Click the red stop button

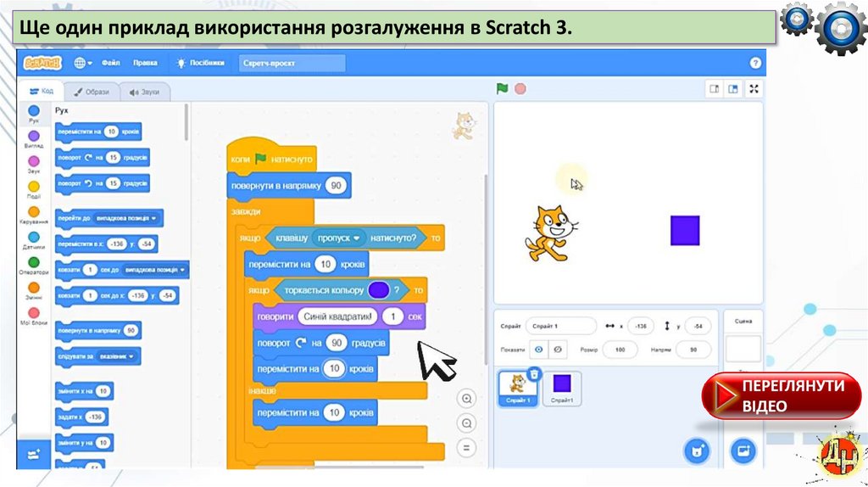(x=520, y=88)
